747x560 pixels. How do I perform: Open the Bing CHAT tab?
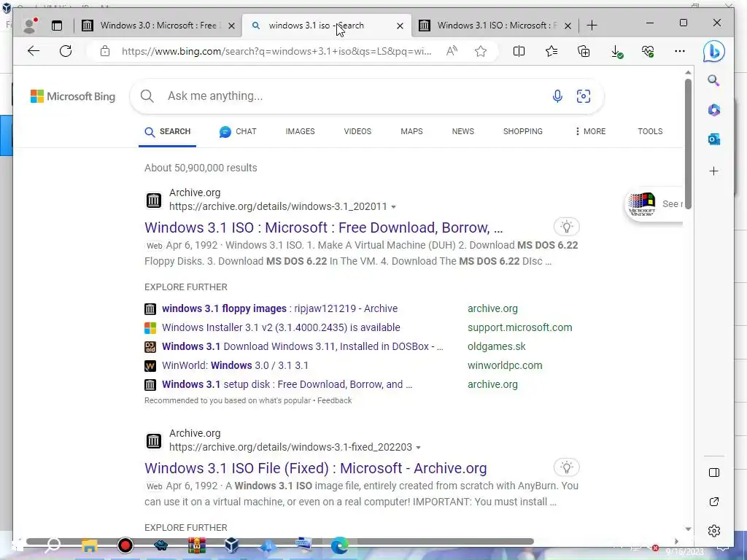(x=238, y=131)
